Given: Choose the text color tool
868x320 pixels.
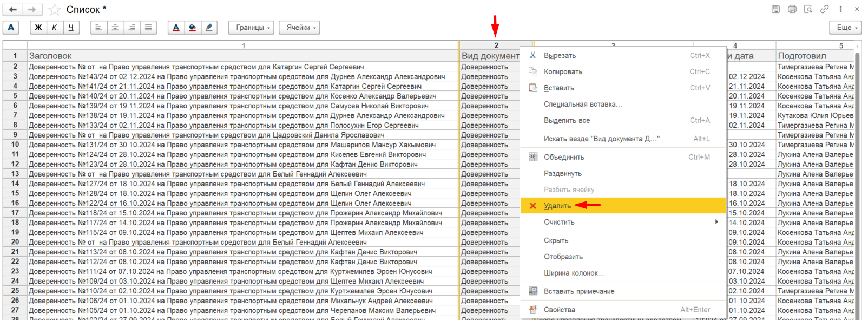Looking at the screenshot, I should coord(176,27).
